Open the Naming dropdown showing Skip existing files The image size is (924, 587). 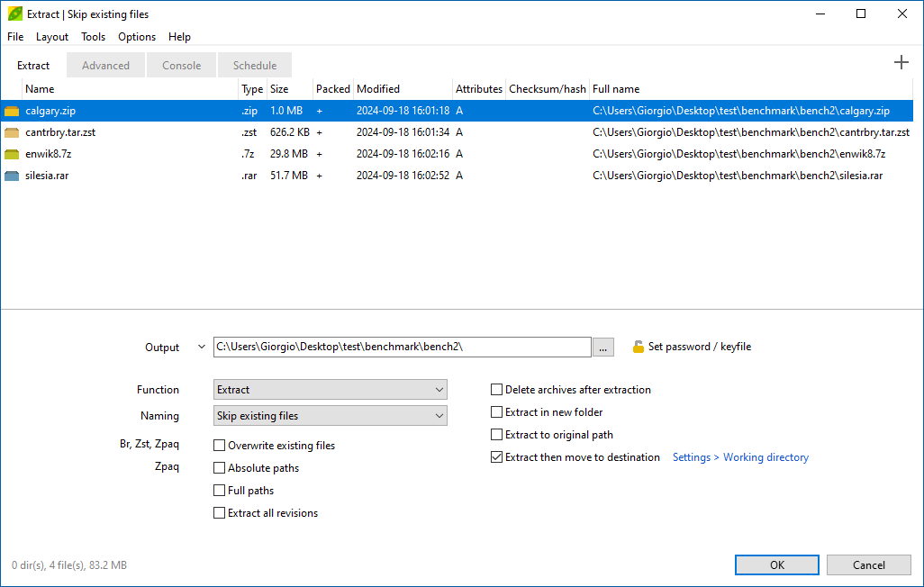(x=330, y=415)
